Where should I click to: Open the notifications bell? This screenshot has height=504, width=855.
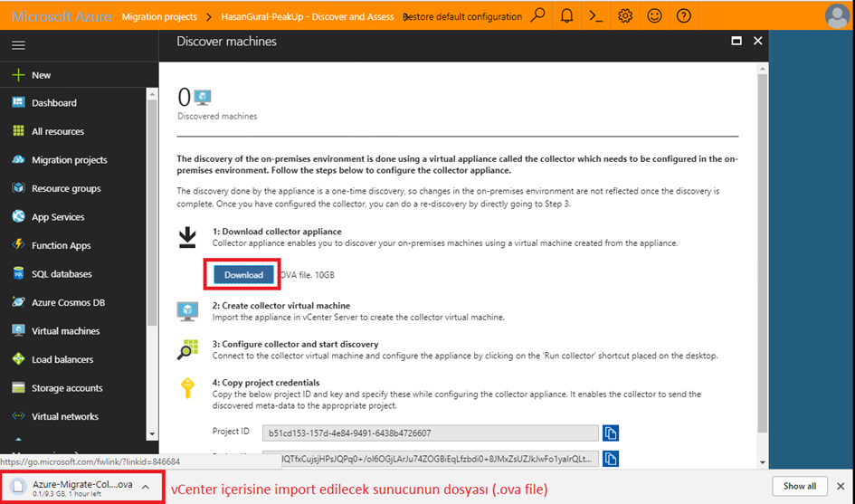pyautogui.click(x=567, y=15)
